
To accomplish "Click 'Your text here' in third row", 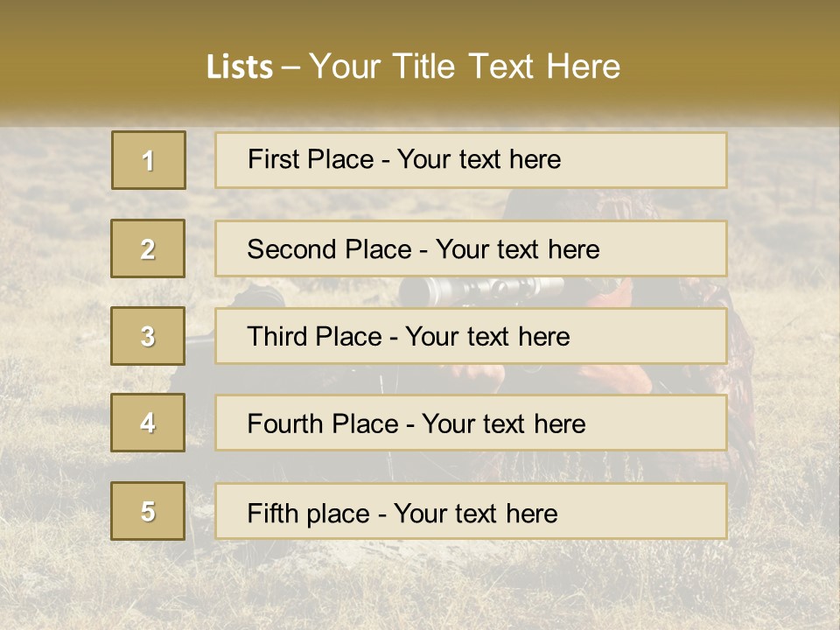I will [x=487, y=336].
